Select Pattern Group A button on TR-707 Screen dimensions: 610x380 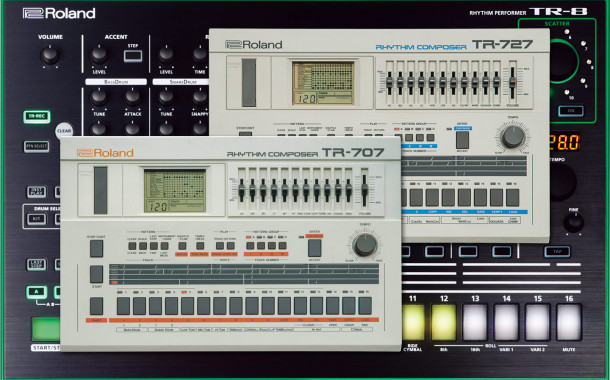[250, 245]
